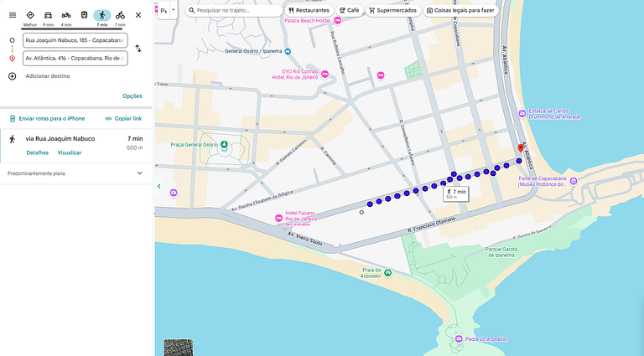Click Praça General Osório park marker
644x356 pixels.
[x=224, y=144]
